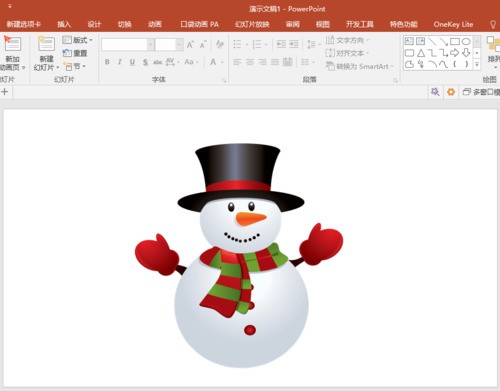Image resolution: width=500 pixels, height=391 pixels.
Task: Toggle Underline text formatting
Action: click(132, 62)
